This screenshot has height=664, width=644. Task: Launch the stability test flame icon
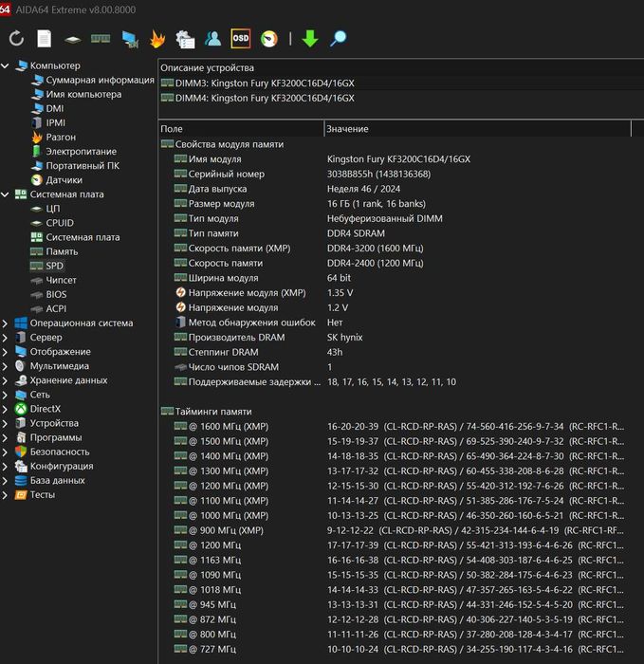[157, 39]
